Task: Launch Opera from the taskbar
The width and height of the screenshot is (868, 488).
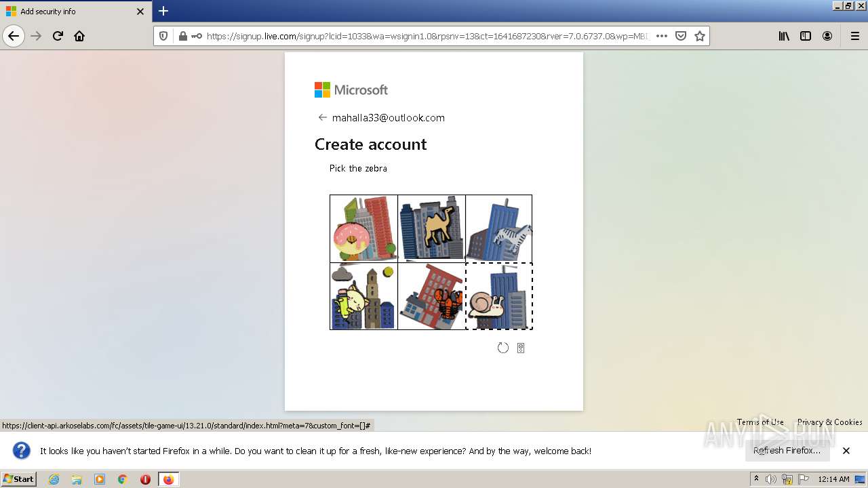Action: tap(145, 479)
